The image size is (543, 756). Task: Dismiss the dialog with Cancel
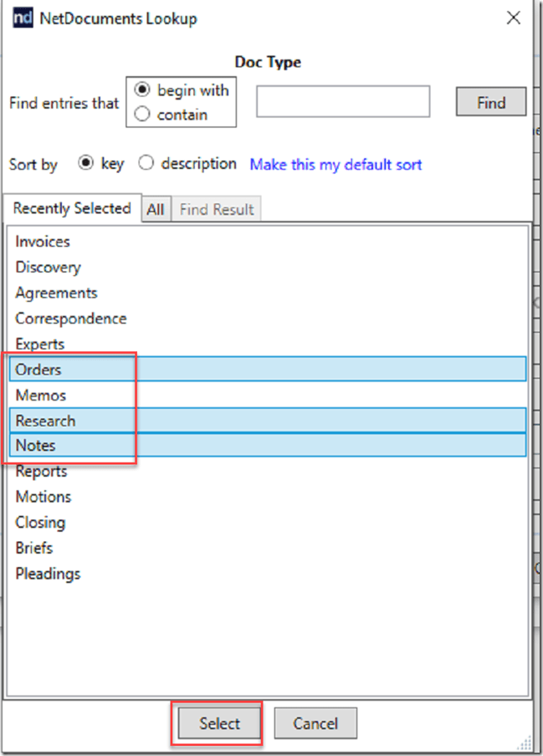pyautogui.click(x=315, y=723)
